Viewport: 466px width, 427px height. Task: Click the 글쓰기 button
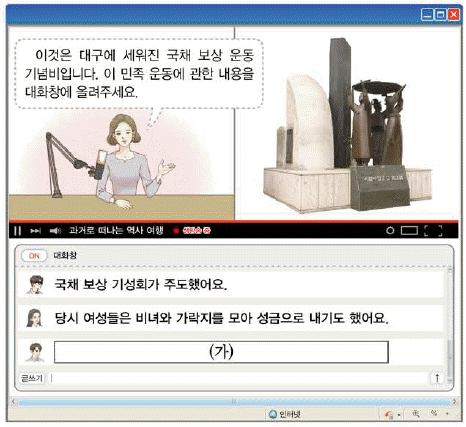pyautogui.click(x=32, y=378)
